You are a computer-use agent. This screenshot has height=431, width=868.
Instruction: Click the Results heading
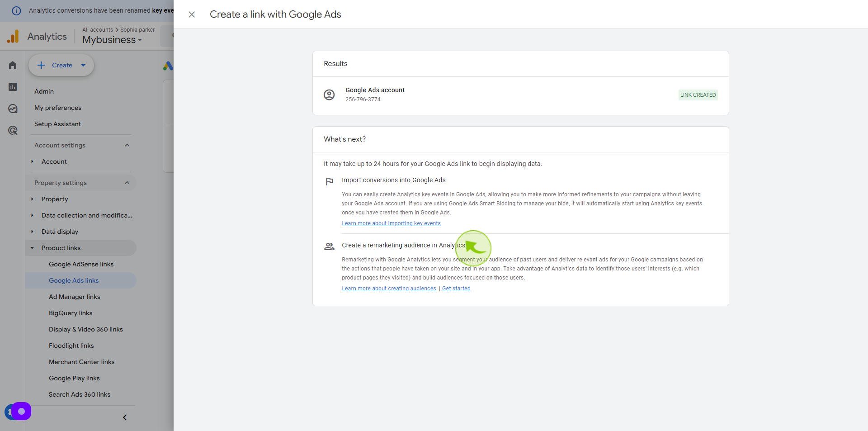pyautogui.click(x=335, y=64)
